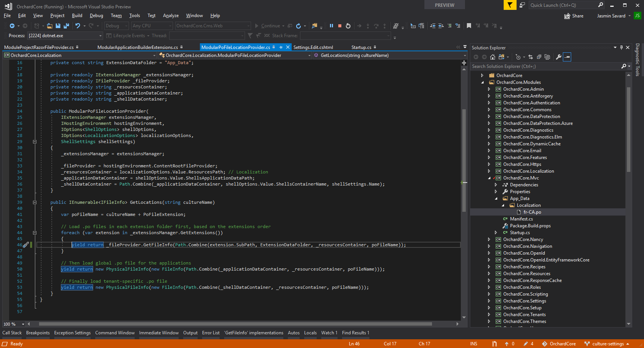Show the 4 warnings from the status bar

pos(529,343)
